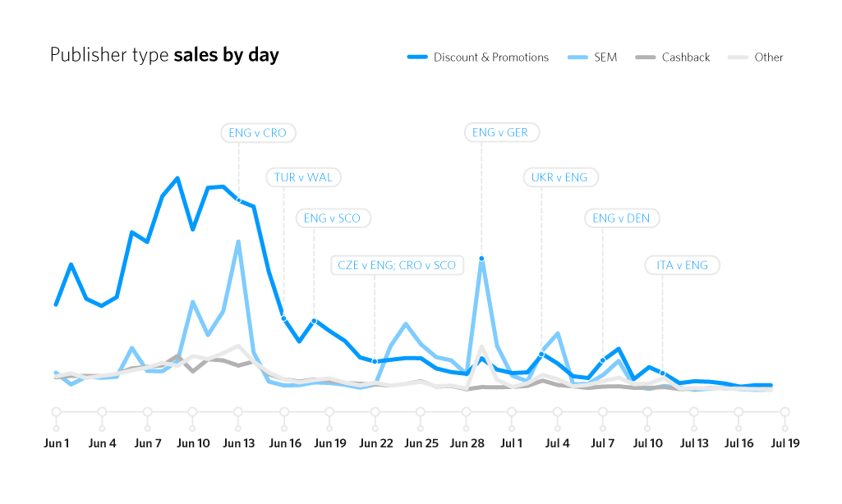Click the ENG v CRO data point dot
Image resolution: width=842 pixels, height=504 pixels.
click(x=239, y=199)
